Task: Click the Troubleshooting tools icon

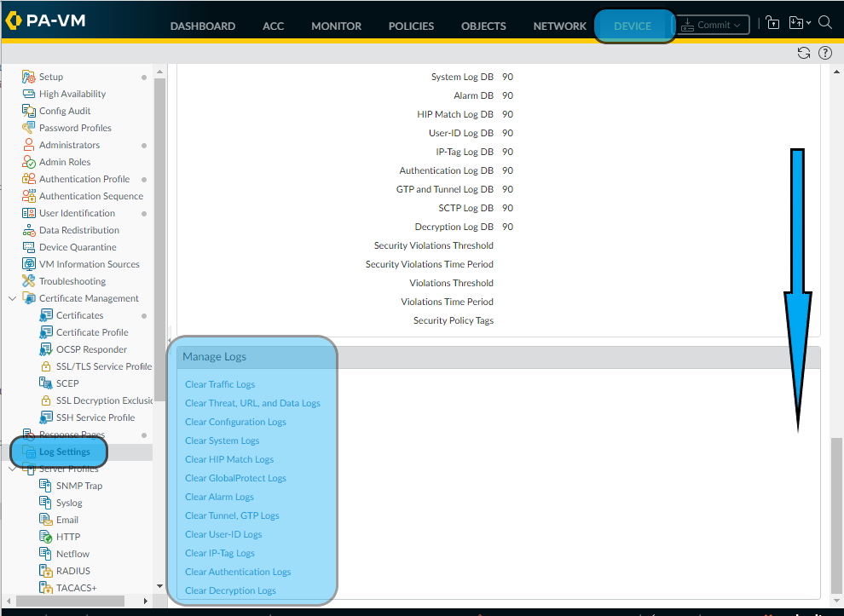Action: click(28, 281)
